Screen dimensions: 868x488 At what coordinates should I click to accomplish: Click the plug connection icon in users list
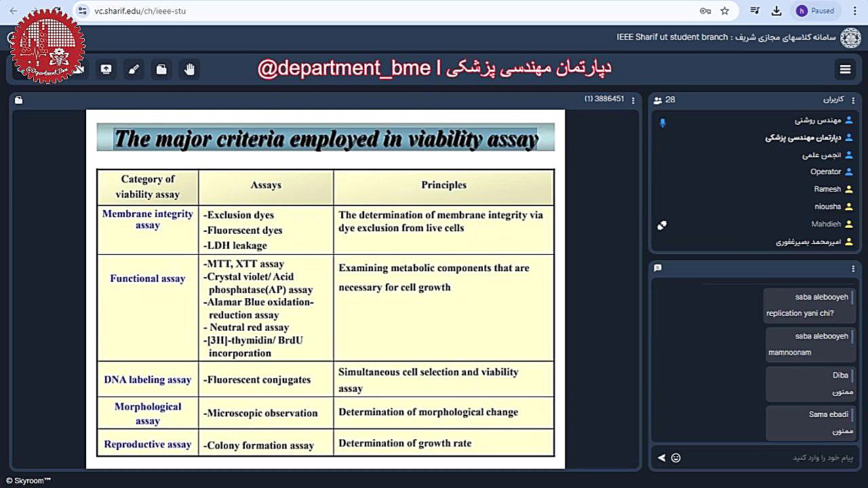[x=662, y=225]
